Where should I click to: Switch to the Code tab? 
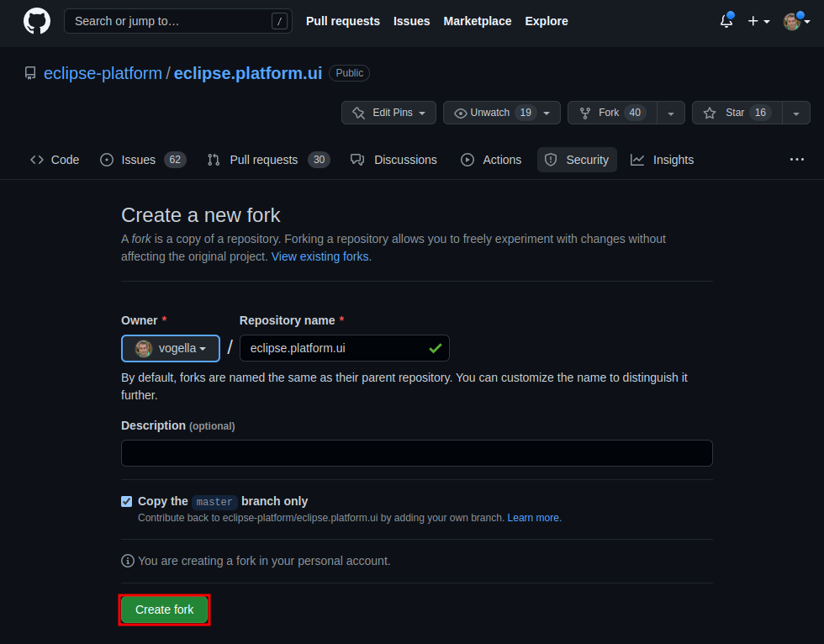click(x=55, y=160)
